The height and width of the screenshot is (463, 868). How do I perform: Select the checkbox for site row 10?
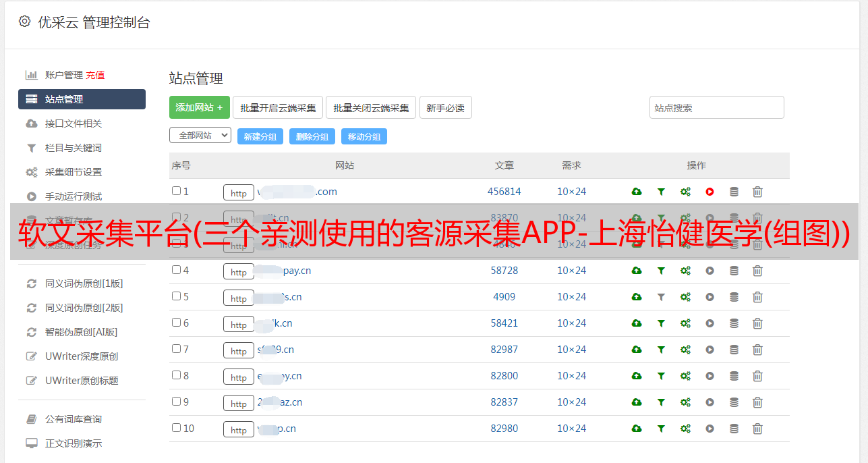tap(176, 428)
